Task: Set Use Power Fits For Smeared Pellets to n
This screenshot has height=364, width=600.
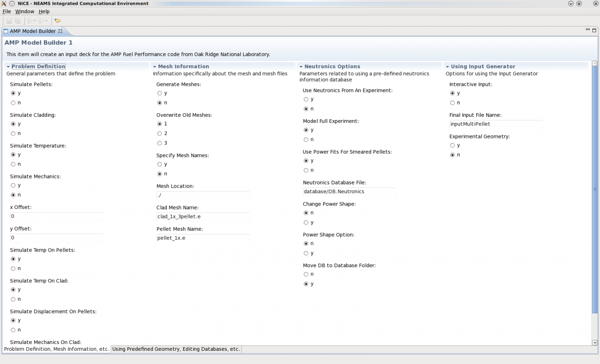Action: (306, 170)
